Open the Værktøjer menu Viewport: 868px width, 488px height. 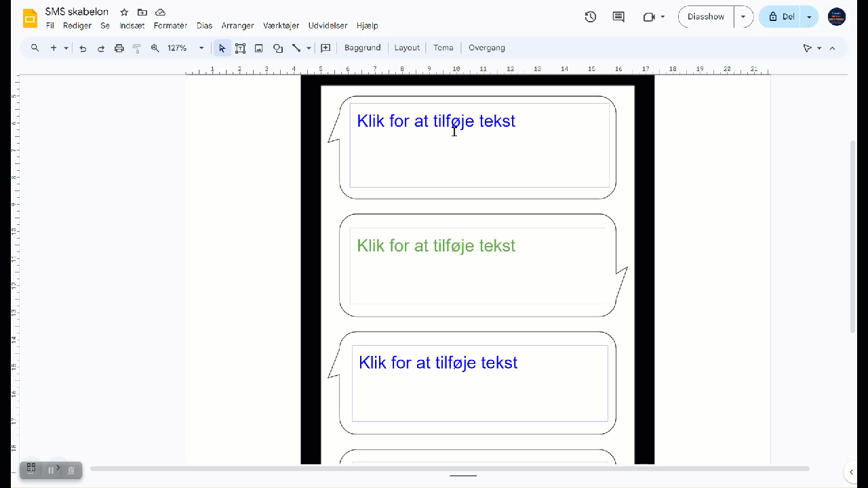pyautogui.click(x=281, y=26)
